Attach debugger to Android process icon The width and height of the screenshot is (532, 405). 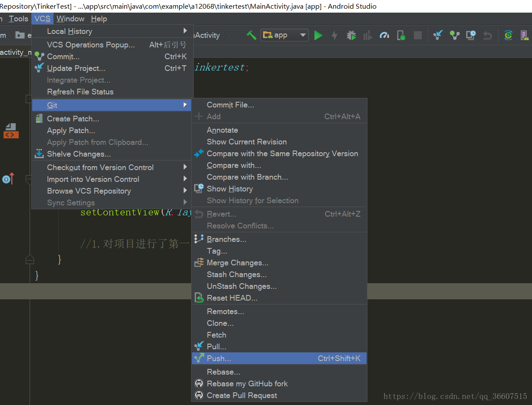401,35
